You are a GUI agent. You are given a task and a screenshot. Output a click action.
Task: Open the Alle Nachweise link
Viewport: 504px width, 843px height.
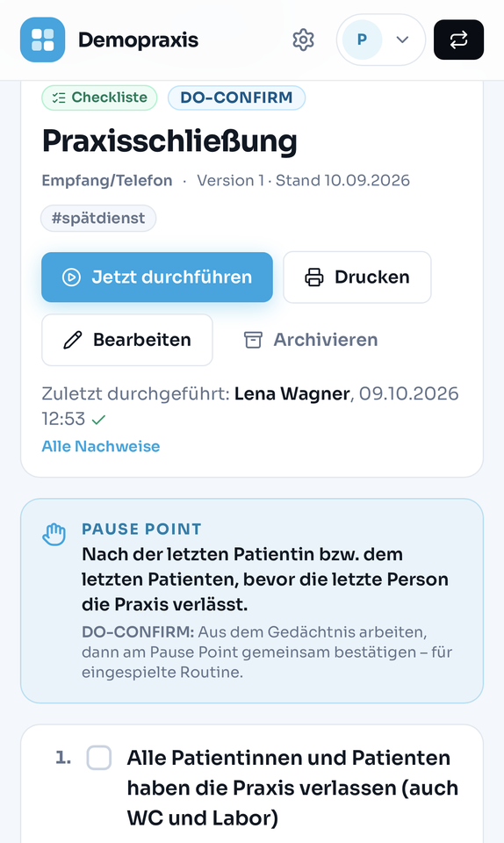[x=101, y=446]
